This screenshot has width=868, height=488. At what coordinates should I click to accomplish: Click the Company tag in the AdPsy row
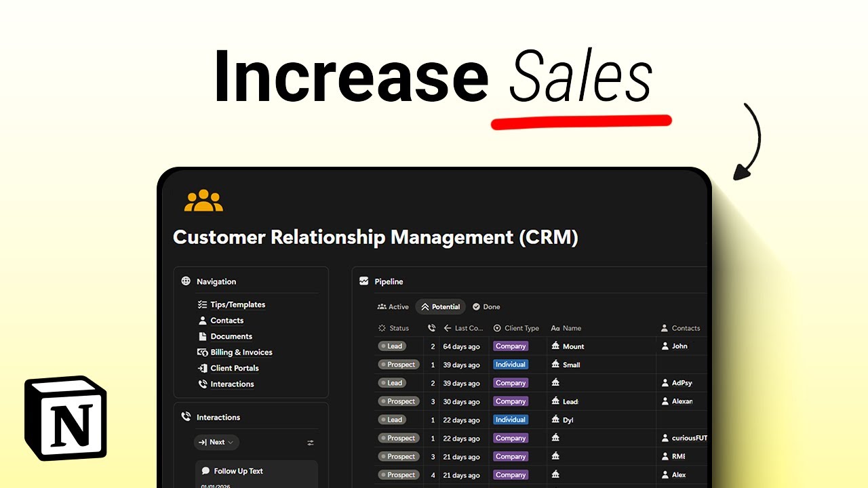(511, 383)
